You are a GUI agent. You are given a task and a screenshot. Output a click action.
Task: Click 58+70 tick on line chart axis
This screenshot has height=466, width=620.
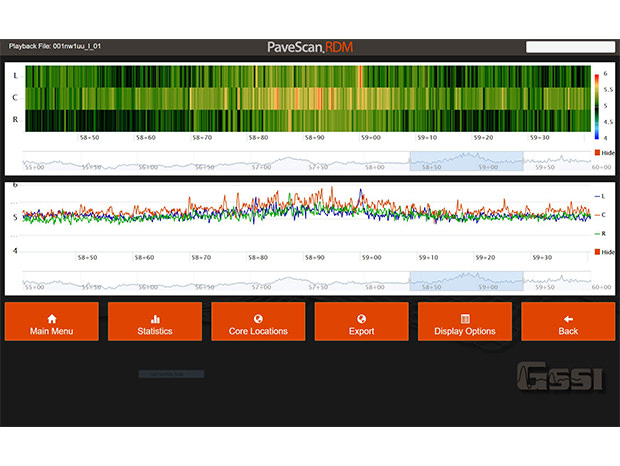[x=201, y=257]
